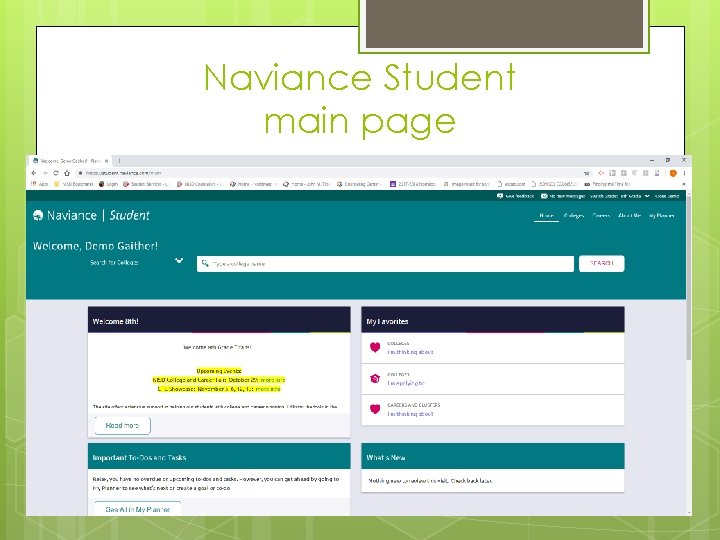
Task: Open the My Planner tab
Action: 662,215
